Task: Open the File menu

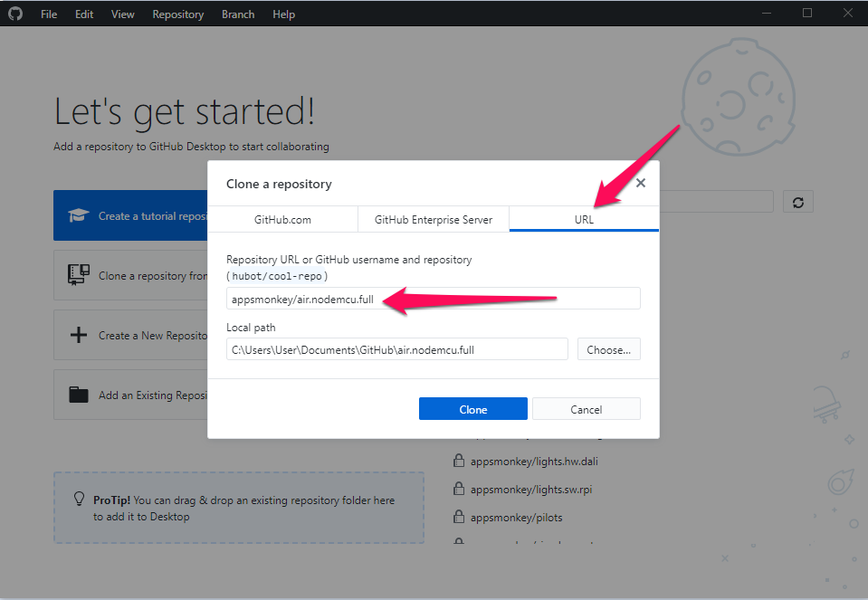Action: point(49,14)
